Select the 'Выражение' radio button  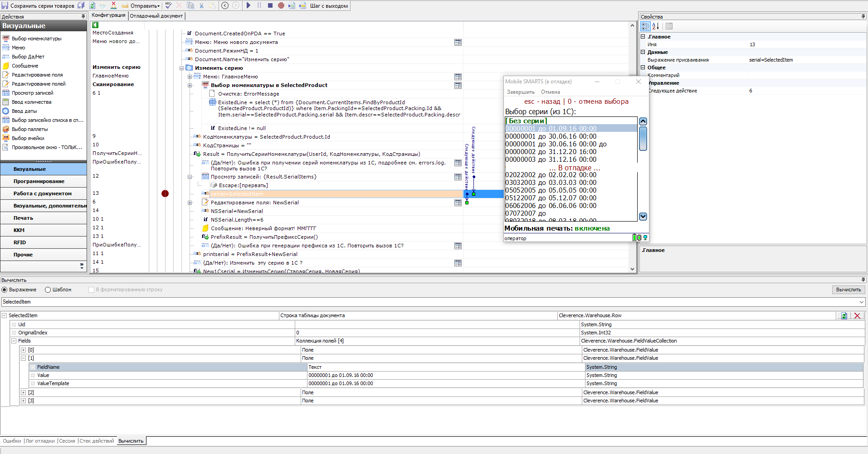pyautogui.click(x=5, y=290)
